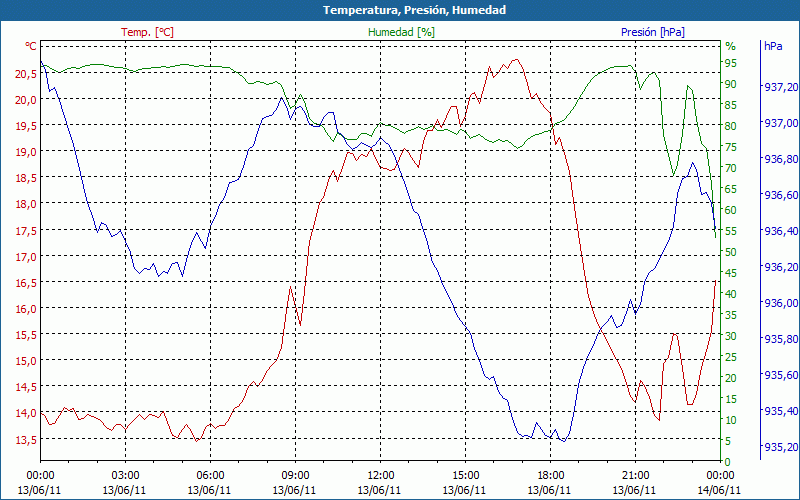800x500 pixels.
Task: Click the 10 humidity axis value
Action: click(x=731, y=419)
